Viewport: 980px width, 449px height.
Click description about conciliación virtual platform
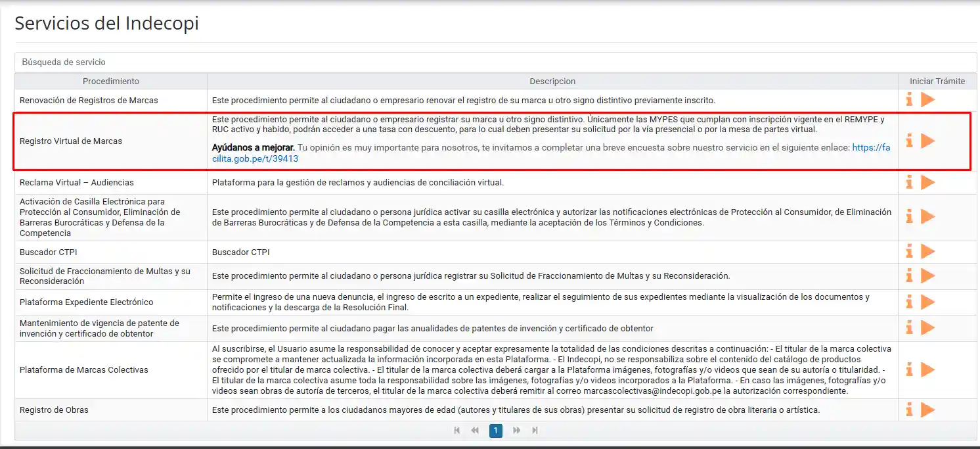point(358,182)
